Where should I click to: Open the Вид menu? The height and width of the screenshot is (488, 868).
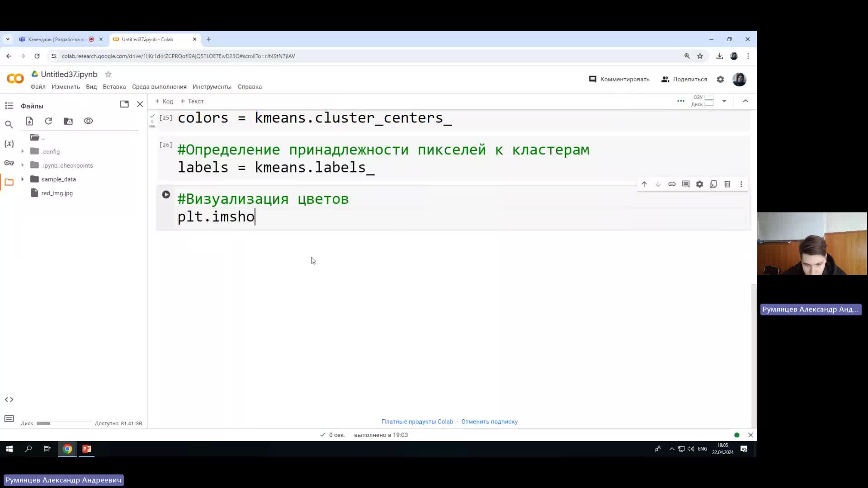(91, 87)
